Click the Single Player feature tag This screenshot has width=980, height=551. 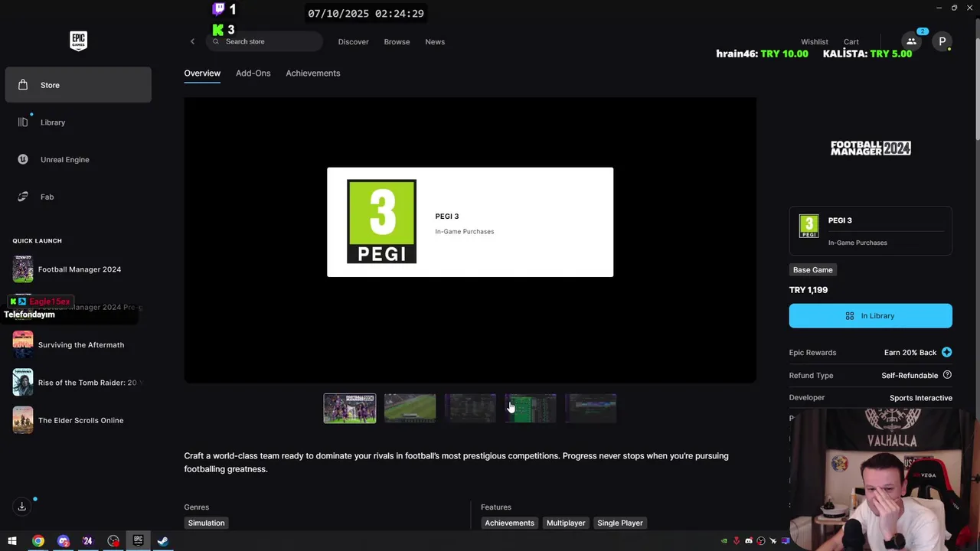click(620, 523)
